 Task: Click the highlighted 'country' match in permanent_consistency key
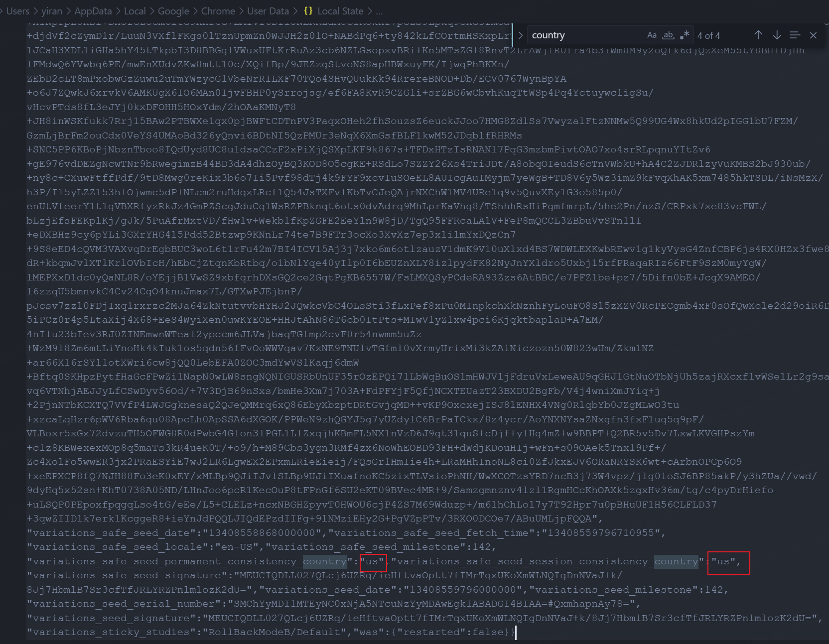[325, 561]
